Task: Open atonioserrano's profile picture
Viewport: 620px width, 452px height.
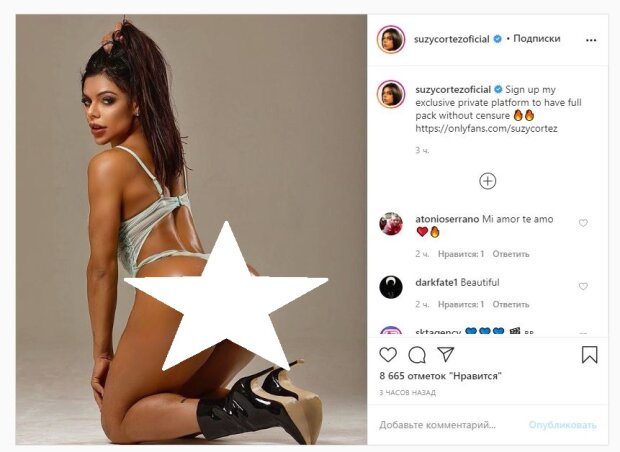Action: click(391, 224)
